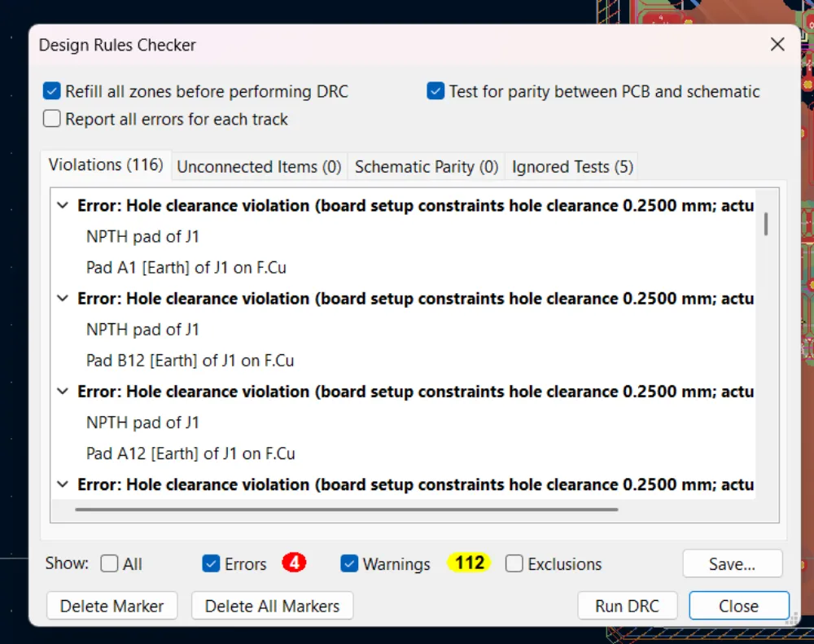Disable Test for parity between PCB and schematic
The image size is (814, 644).
435,91
